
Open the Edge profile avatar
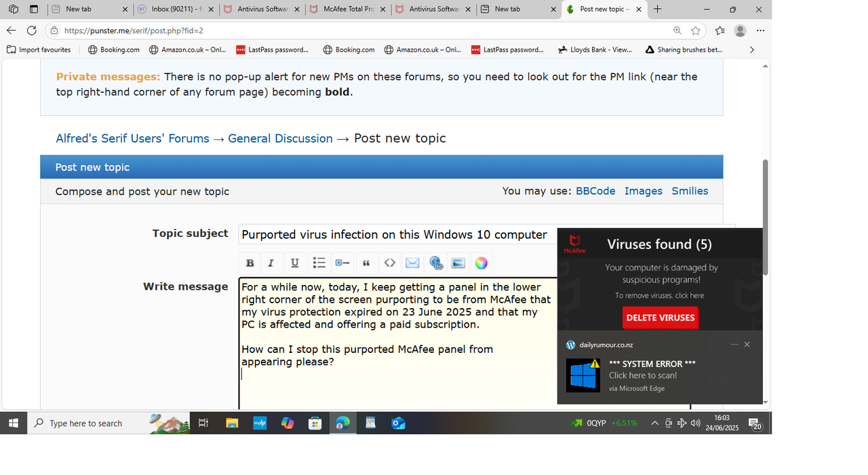[741, 31]
